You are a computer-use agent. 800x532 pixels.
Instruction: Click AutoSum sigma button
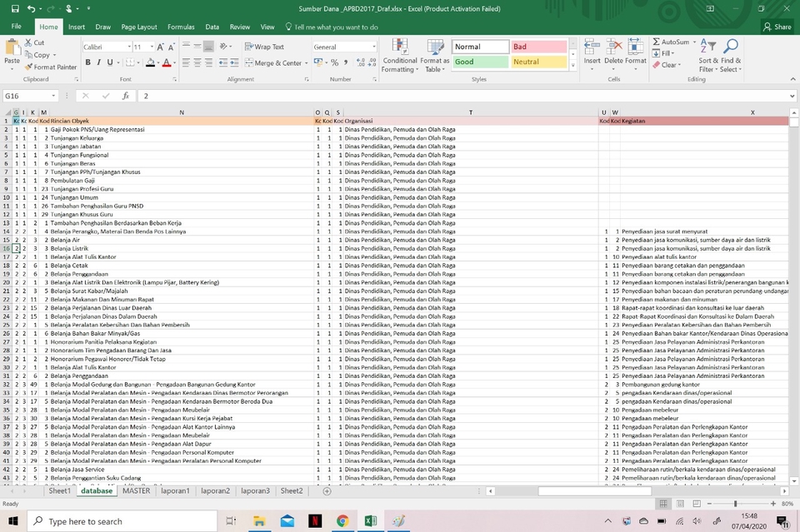click(670, 42)
